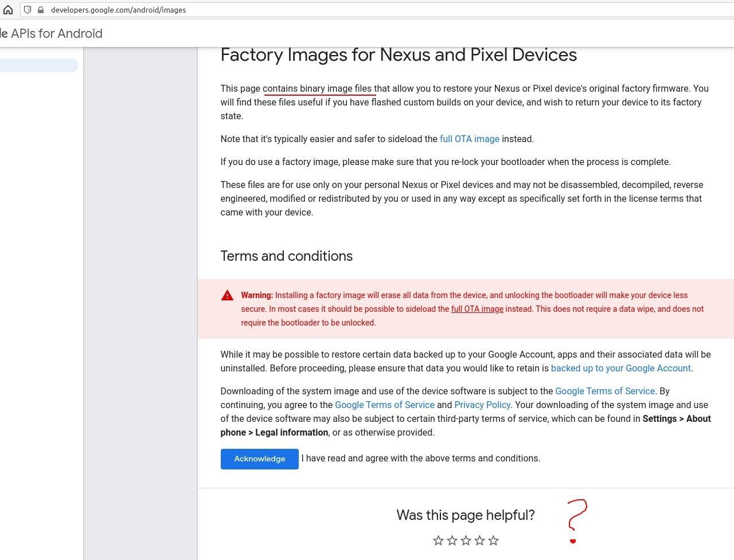Viewport: 734px width, 560px height.
Task: Open full OTA image link inside red warning
Action: [477, 309]
